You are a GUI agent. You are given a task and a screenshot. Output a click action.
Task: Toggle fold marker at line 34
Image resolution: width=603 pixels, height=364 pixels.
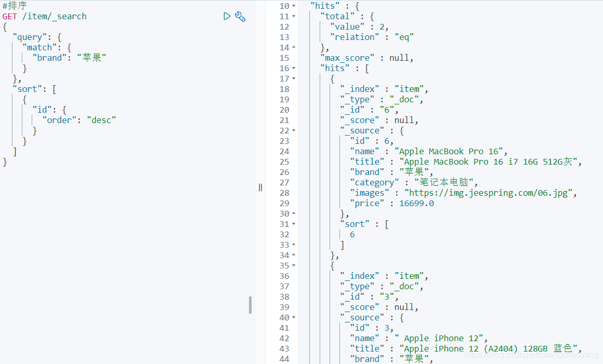(294, 255)
